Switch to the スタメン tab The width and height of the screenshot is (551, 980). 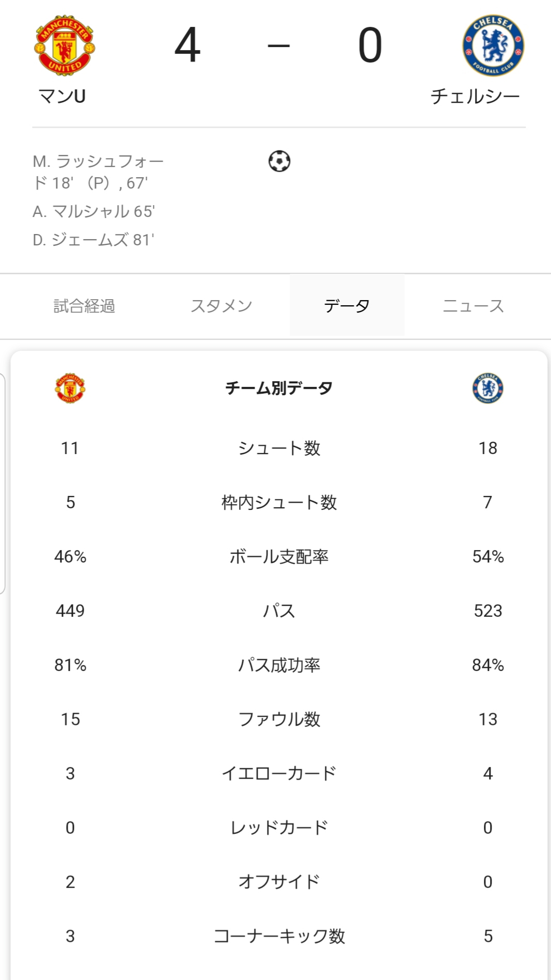click(x=222, y=306)
